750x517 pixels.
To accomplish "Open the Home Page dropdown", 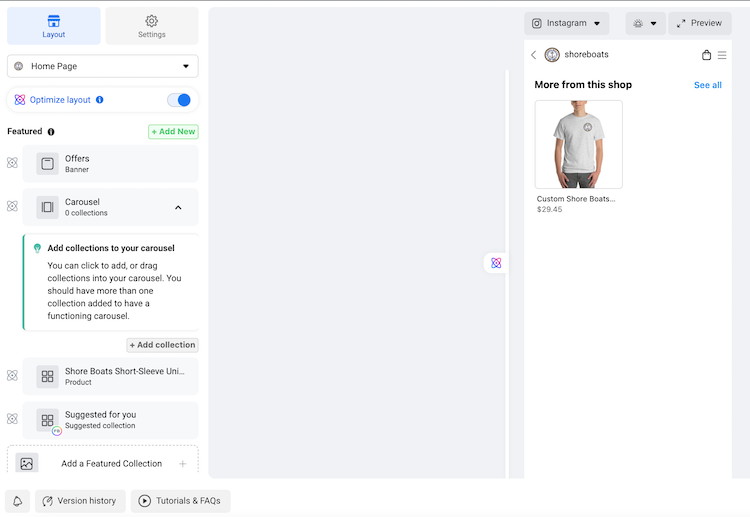I will coord(102,66).
